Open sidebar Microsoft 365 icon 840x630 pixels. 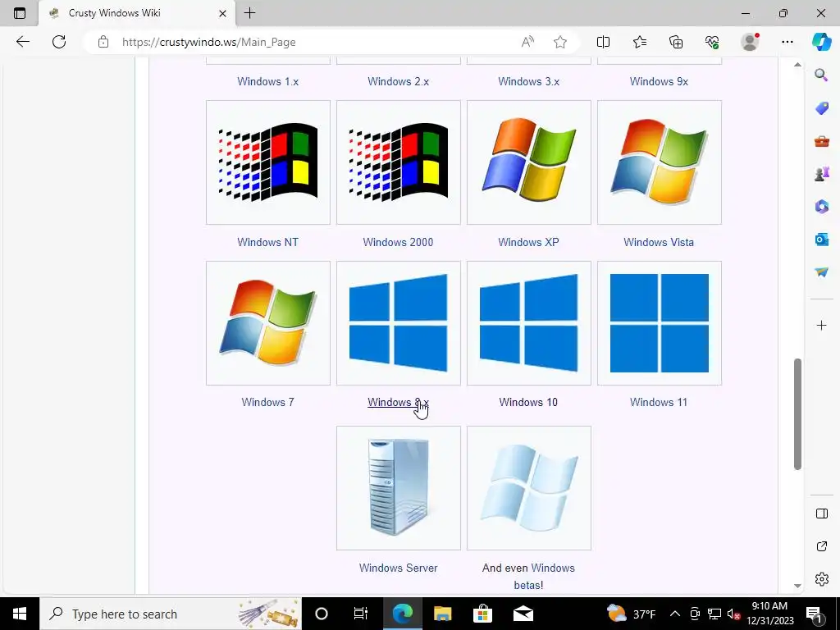(x=821, y=207)
